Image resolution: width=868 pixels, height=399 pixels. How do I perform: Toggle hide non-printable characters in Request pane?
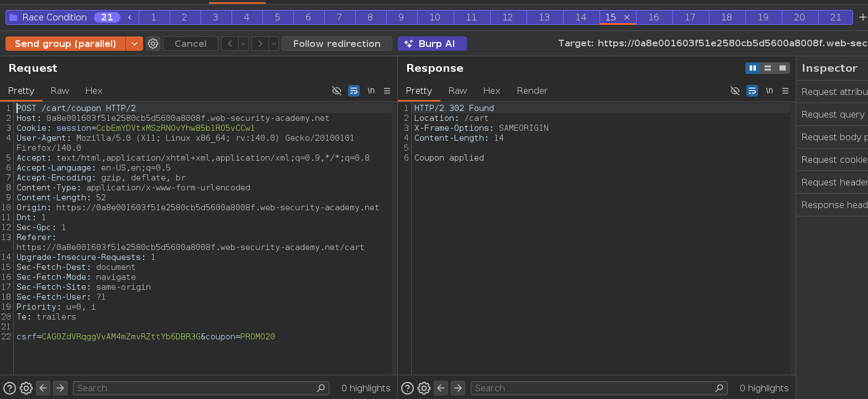point(336,91)
